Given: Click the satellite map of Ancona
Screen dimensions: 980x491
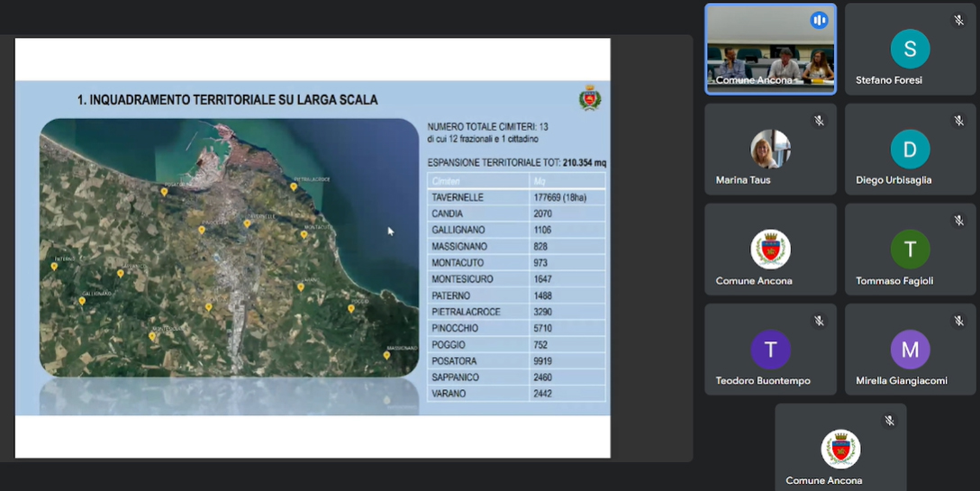Looking at the screenshot, I should pyautogui.click(x=229, y=247).
